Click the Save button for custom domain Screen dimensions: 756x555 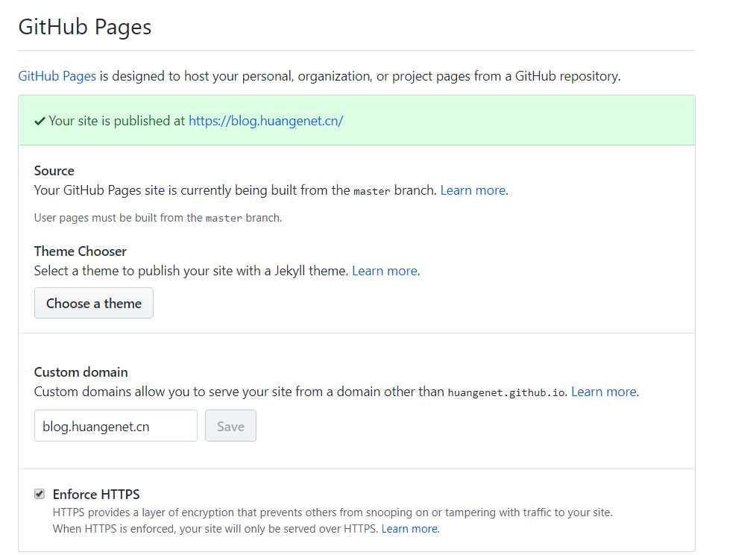(230, 426)
